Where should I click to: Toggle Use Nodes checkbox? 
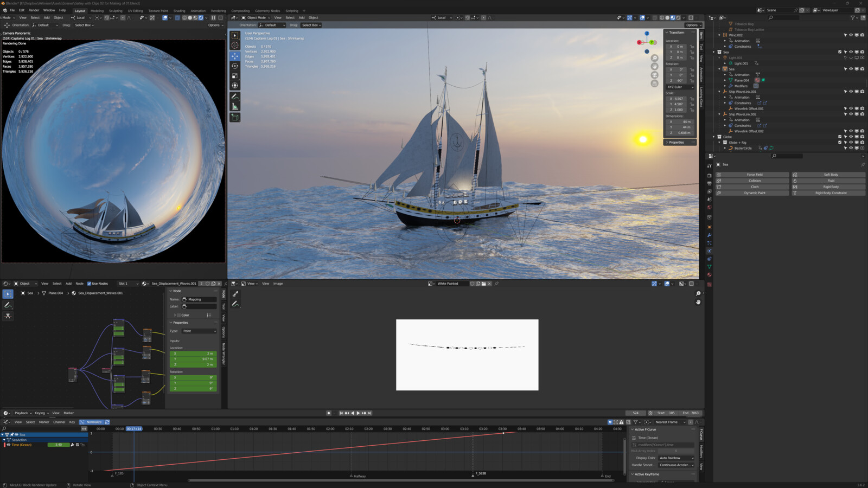coord(89,284)
